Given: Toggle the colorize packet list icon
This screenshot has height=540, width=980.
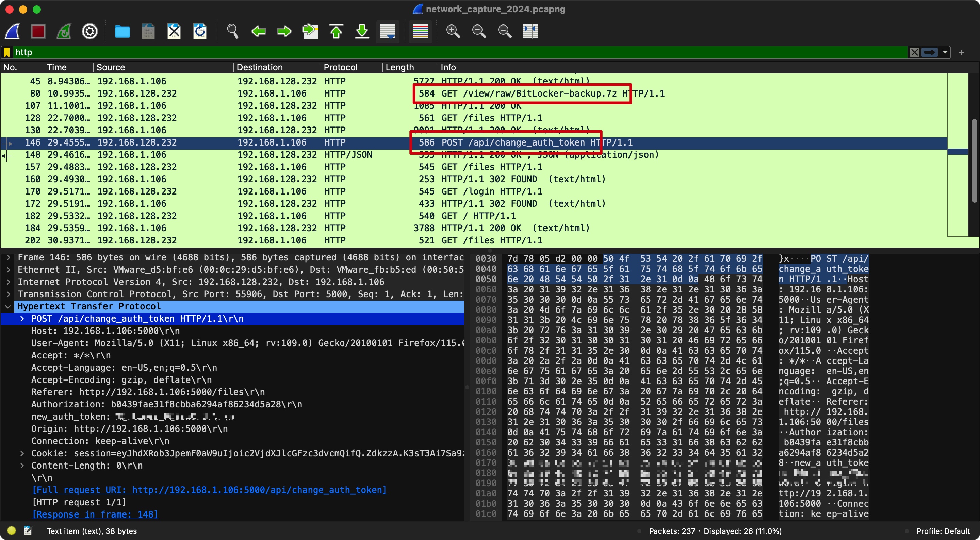Looking at the screenshot, I should coord(420,31).
